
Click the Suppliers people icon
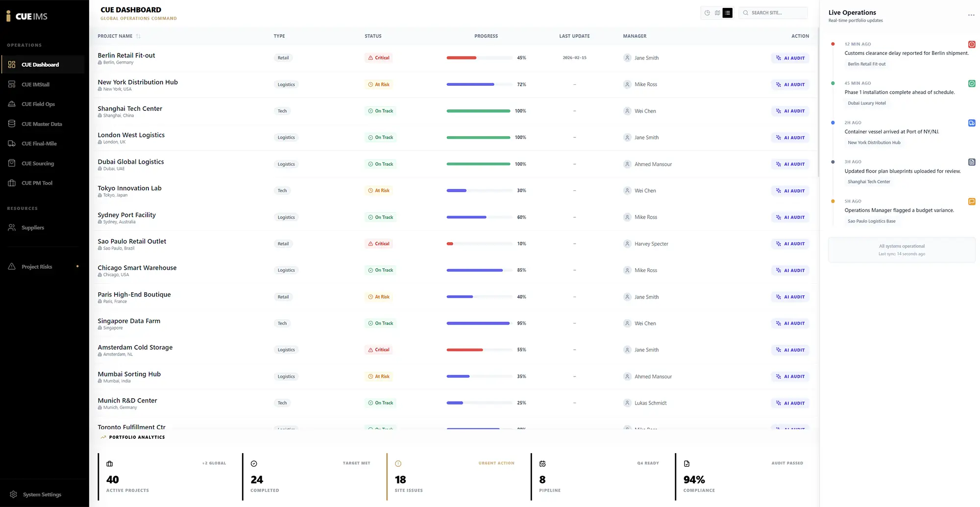pos(12,228)
